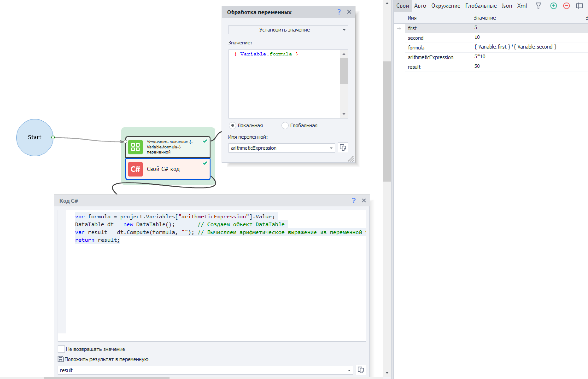Expand the result variable dropdown
588x379 pixels.
point(349,370)
